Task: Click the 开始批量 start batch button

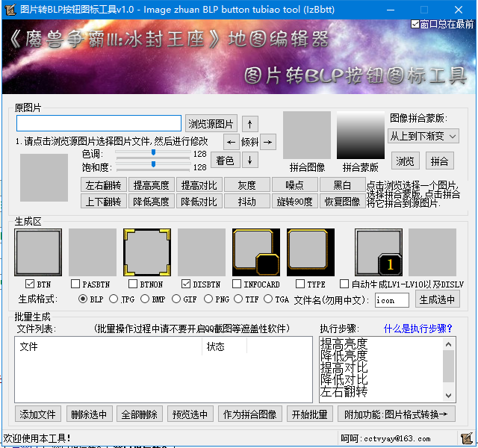Action: [310, 414]
